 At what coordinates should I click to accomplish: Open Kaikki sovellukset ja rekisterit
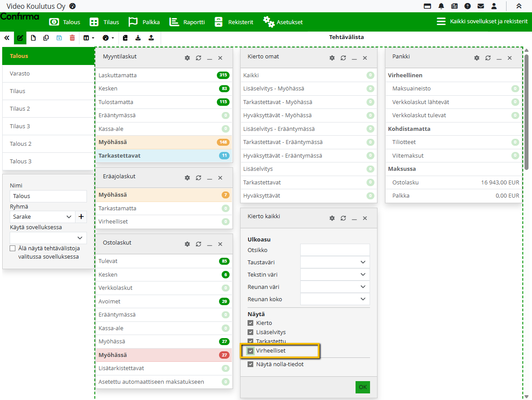pyautogui.click(x=482, y=22)
